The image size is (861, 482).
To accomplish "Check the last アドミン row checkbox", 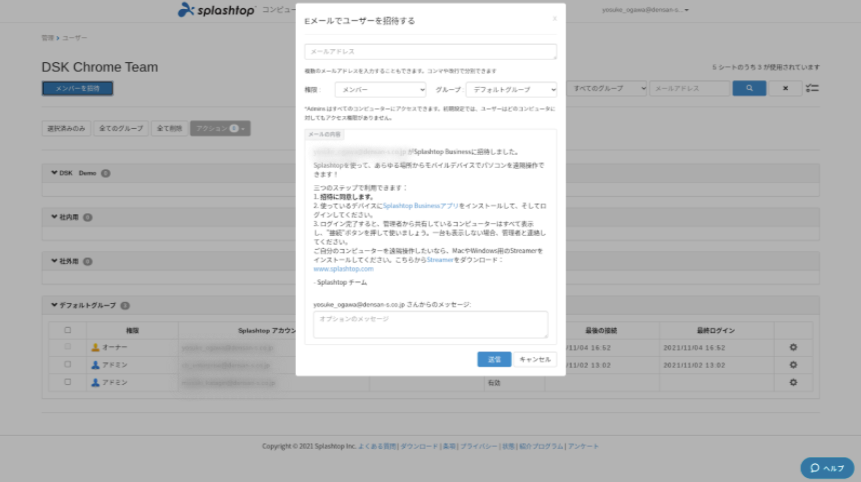I will click(x=68, y=382).
